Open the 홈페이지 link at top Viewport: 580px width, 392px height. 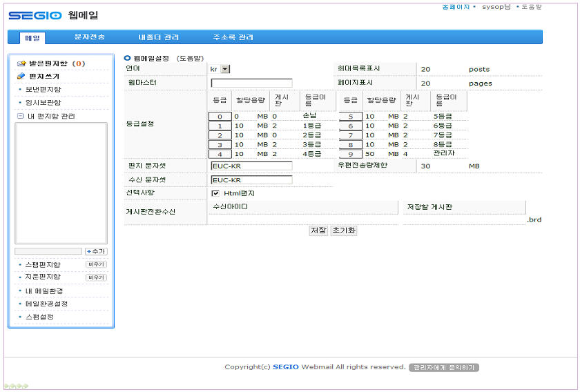click(x=456, y=6)
